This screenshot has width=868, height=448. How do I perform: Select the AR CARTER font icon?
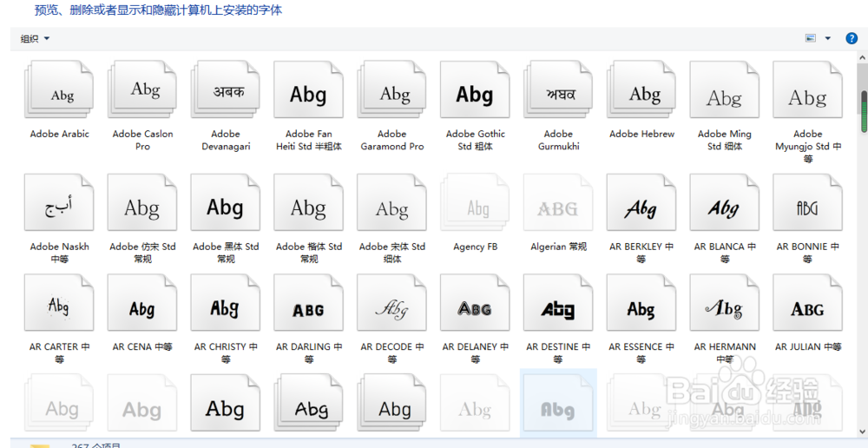pos(59,303)
